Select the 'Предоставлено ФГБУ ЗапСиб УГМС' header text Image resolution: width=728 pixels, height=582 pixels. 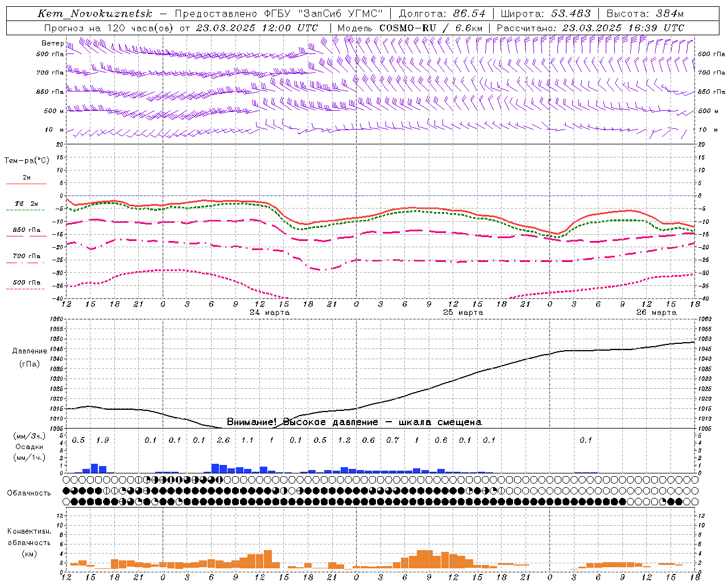coord(279,14)
